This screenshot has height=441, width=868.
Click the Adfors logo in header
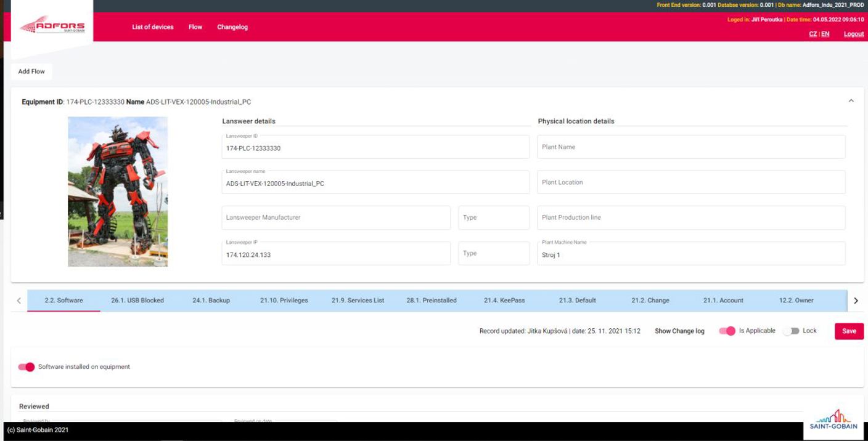coord(52,25)
